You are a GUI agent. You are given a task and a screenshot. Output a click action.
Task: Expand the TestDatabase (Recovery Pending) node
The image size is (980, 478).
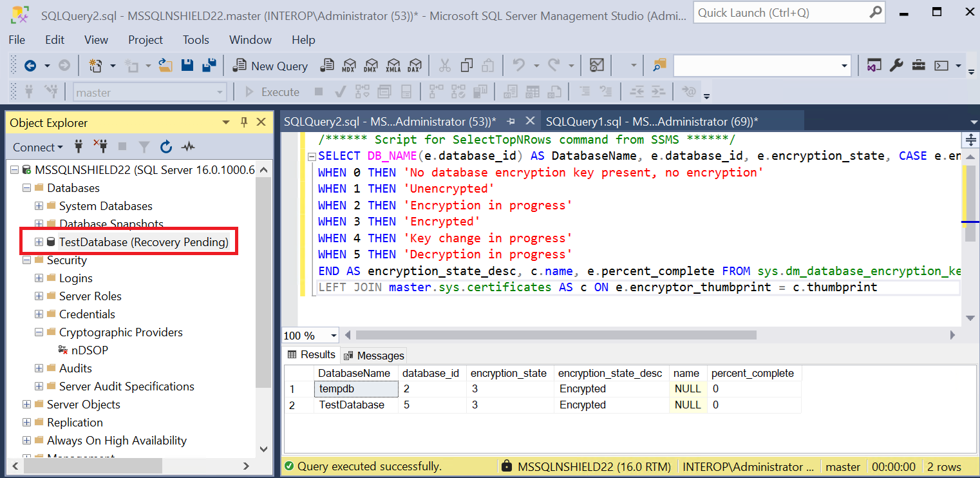[39, 242]
